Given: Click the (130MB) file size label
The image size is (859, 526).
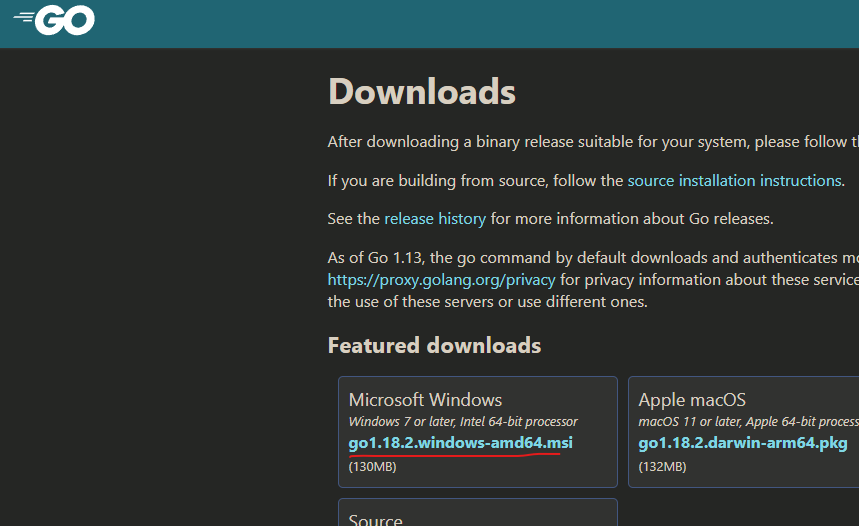Looking at the screenshot, I should [373, 467].
